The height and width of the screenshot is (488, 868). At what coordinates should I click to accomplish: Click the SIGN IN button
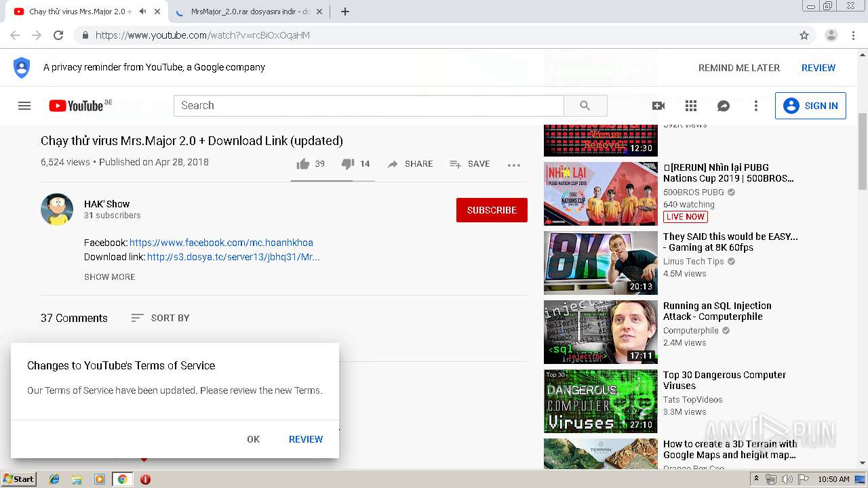(x=810, y=106)
